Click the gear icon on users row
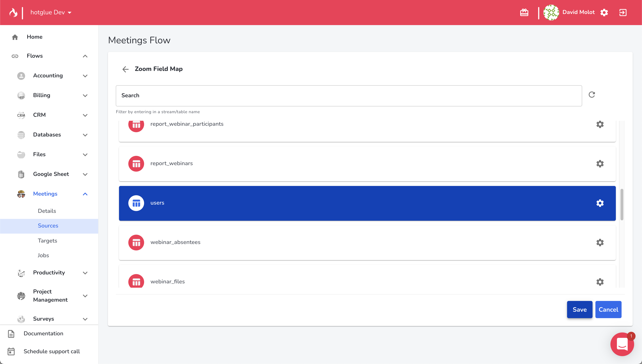This screenshot has height=364, width=642. coord(600,203)
